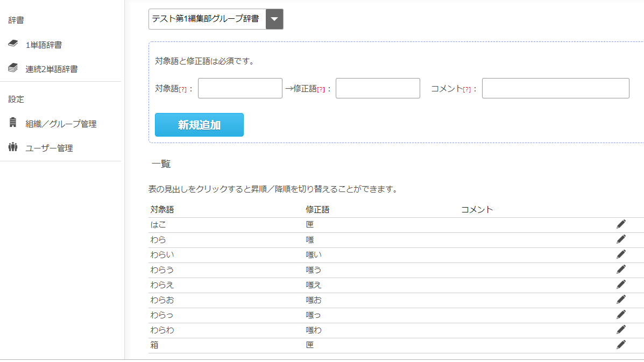Go to 組織／グループ管理 settings
The image size is (644, 362).
(x=60, y=124)
